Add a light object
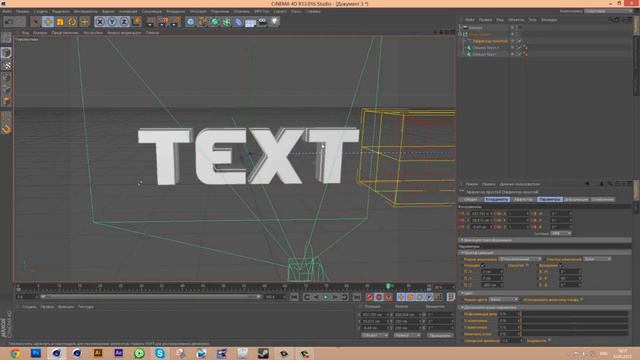Screen dimensions: 640x360 [274, 22]
